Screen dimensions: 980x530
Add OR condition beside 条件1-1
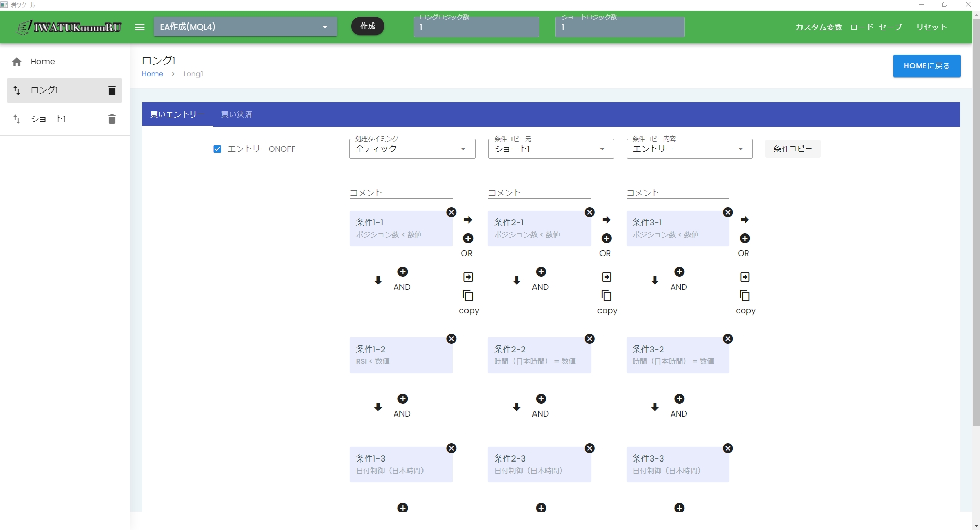pos(468,238)
